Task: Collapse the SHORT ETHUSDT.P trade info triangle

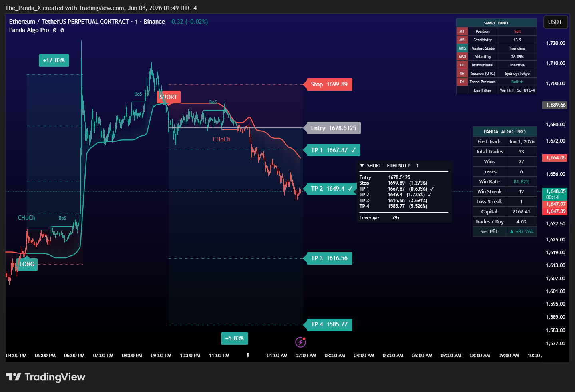Action: pos(362,166)
